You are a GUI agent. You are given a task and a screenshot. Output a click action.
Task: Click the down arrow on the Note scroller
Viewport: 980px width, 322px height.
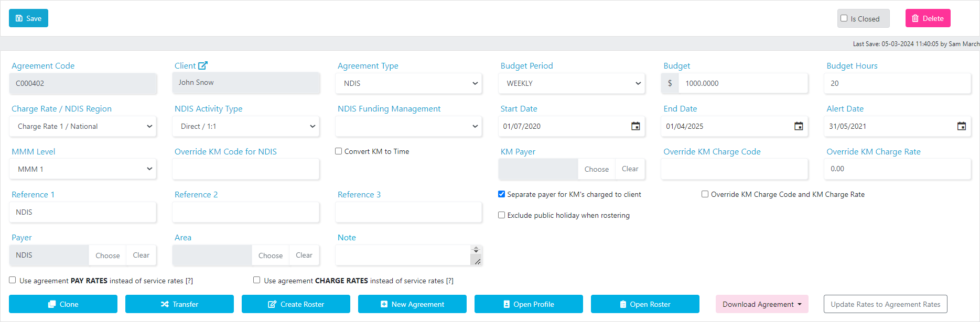(x=476, y=252)
